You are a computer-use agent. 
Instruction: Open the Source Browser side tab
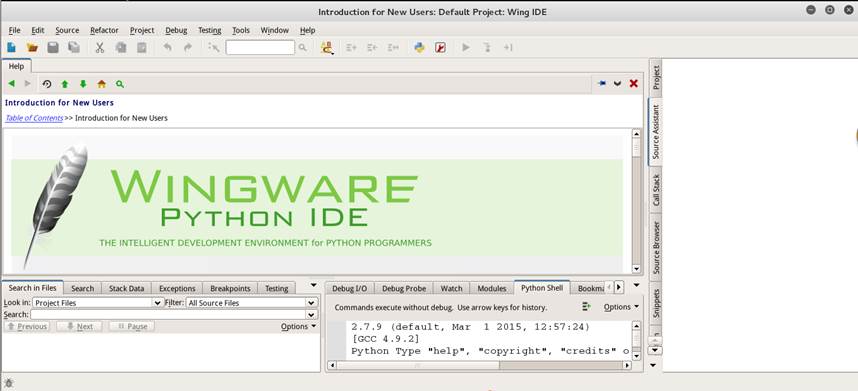click(656, 248)
